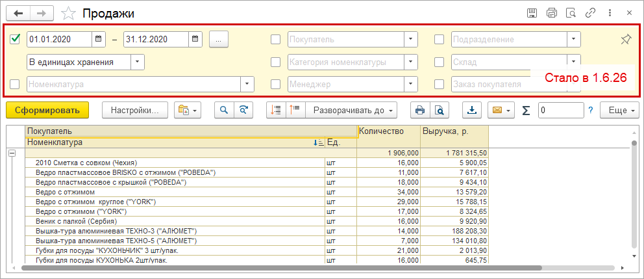Enable the Категория номенклатуры checkbox
644x279 pixels.
(x=276, y=62)
